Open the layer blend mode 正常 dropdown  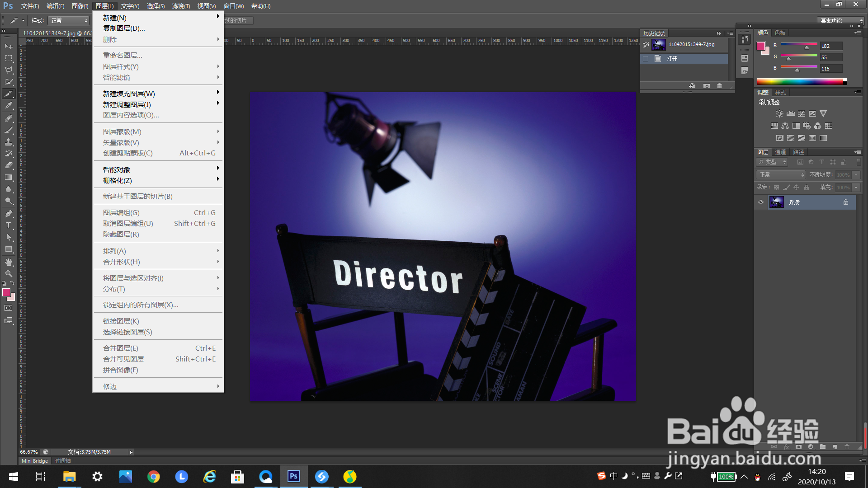click(782, 175)
